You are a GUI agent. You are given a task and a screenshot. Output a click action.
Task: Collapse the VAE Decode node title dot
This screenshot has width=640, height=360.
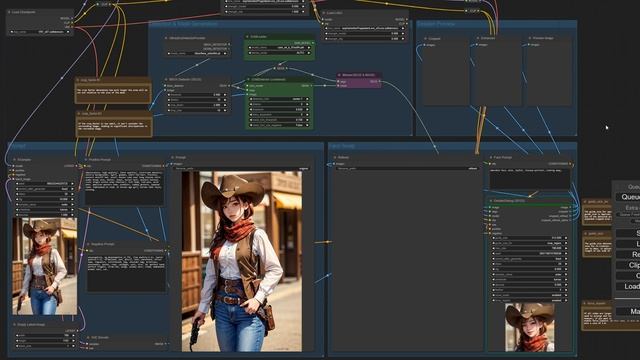pyautogui.click(x=88, y=338)
